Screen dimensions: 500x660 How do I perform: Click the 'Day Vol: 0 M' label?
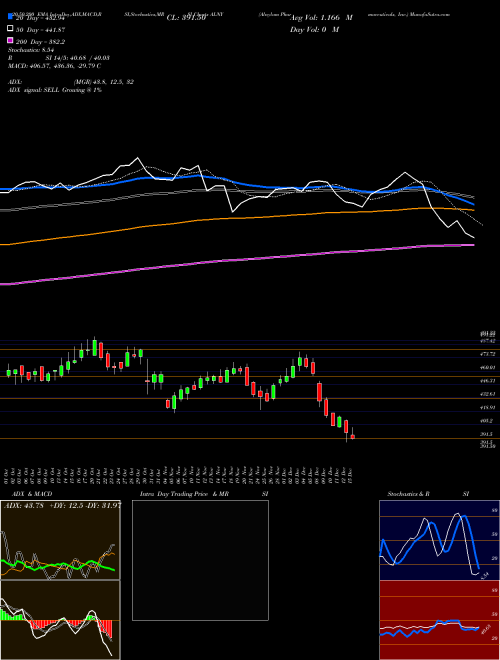click(314, 29)
